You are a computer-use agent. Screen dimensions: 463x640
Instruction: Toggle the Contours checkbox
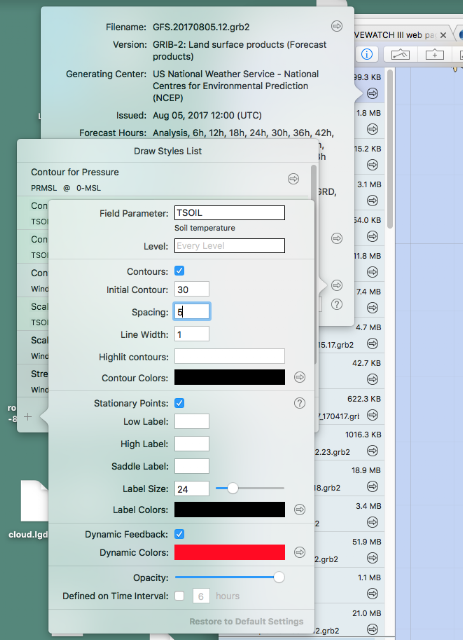[179, 271]
